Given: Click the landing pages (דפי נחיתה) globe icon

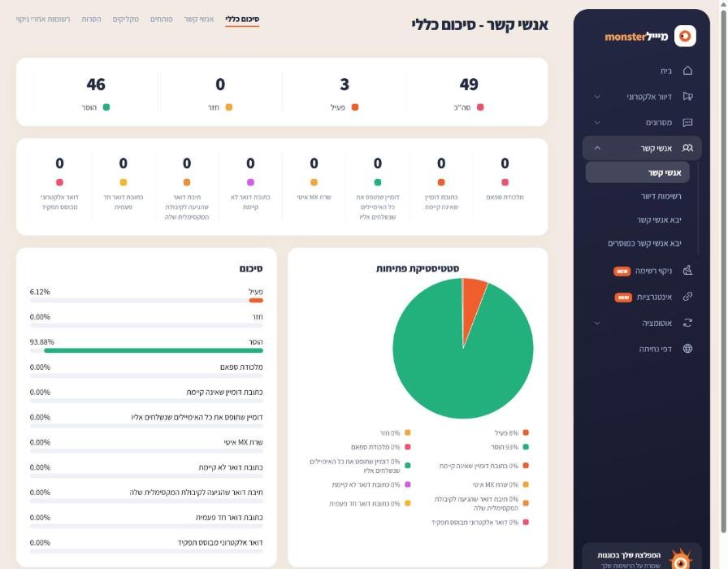Looking at the screenshot, I should coord(687,349).
